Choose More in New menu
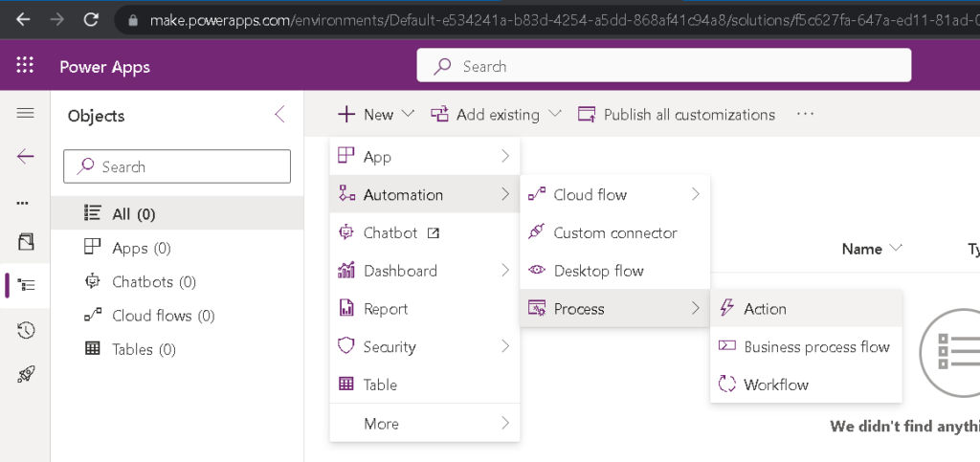This screenshot has width=980, height=462. coord(425,424)
